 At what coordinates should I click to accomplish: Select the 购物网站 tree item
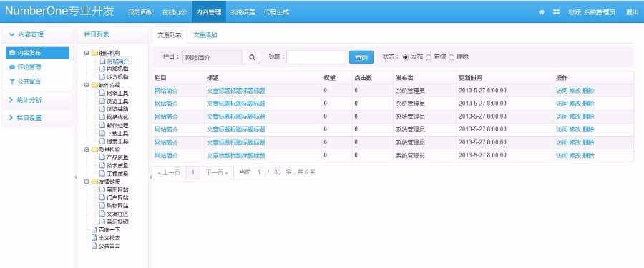117,206
